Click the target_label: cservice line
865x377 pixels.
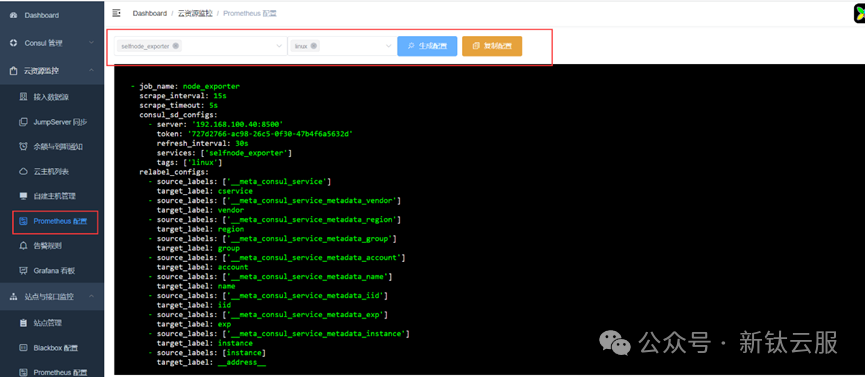pos(205,191)
